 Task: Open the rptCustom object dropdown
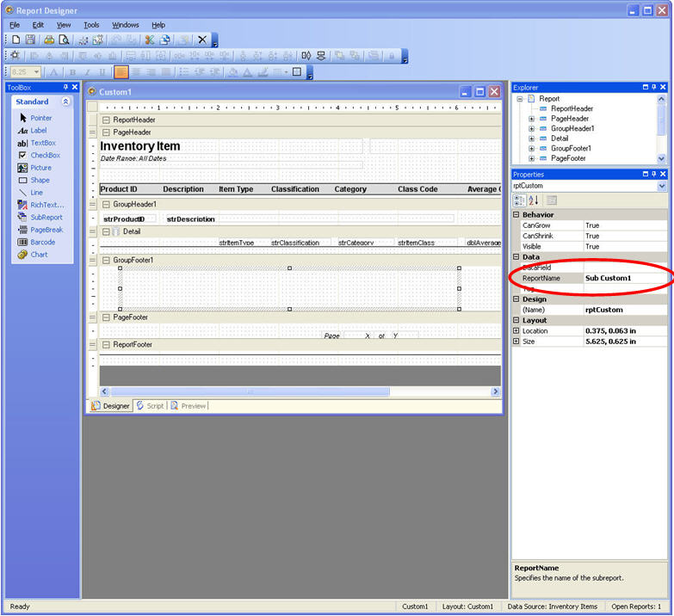coord(661,186)
